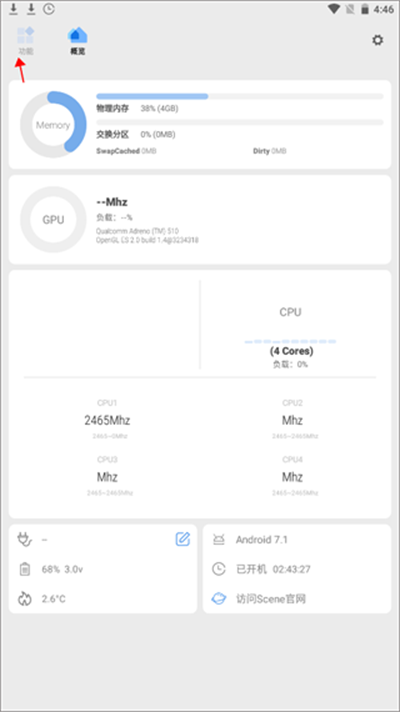Tap the blue Scene website logo
The height and width of the screenshot is (712, 400).
[219, 598]
